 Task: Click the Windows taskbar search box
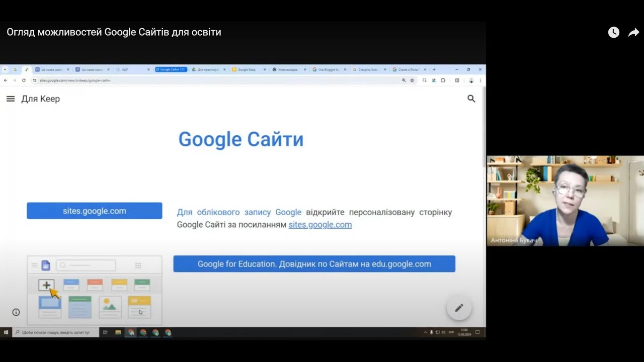(56, 332)
